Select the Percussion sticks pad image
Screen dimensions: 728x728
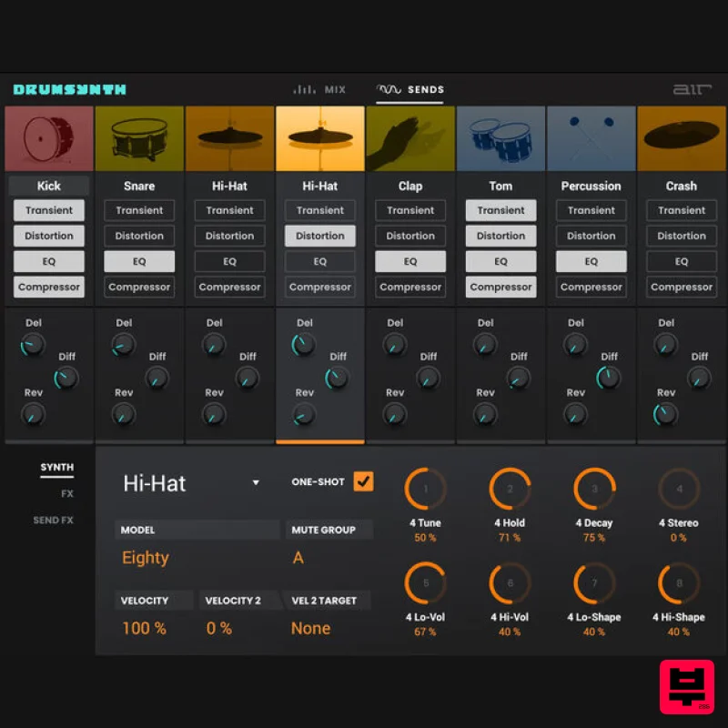coord(591,138)
